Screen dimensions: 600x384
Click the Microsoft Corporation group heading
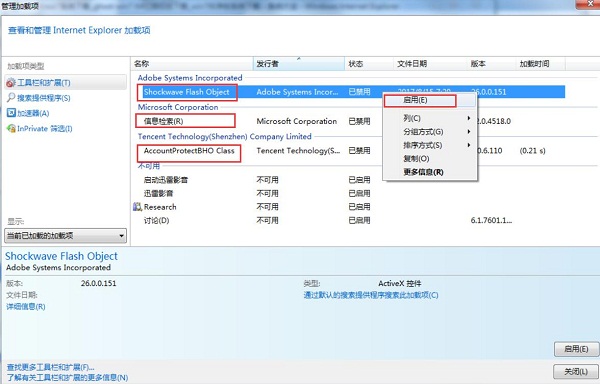tap(178, 107)
